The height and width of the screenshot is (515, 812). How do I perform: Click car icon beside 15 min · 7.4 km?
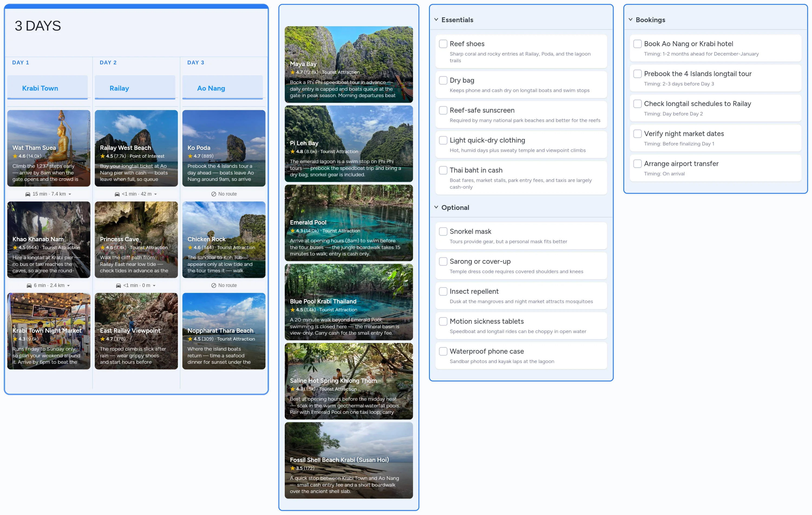click(x=28, y=194)
